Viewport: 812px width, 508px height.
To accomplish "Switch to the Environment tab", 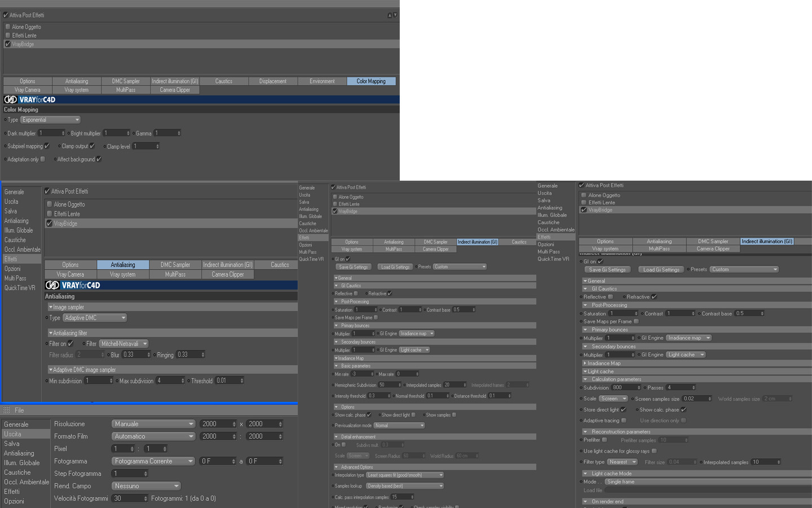I will point(322,81).
